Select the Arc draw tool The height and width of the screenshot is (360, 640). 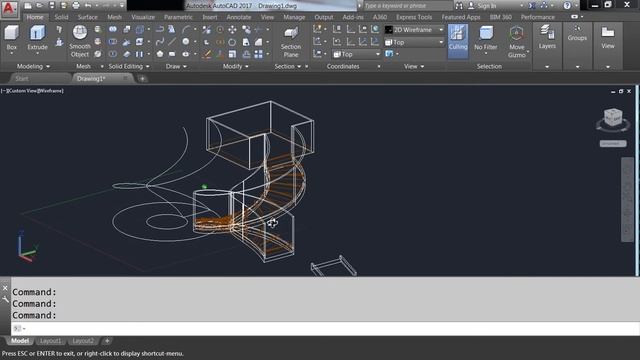coord(186,29)
